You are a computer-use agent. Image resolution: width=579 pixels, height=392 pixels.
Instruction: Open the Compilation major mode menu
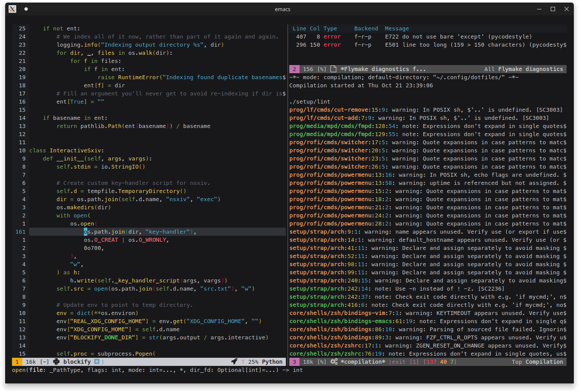click(x=544, y=362)
